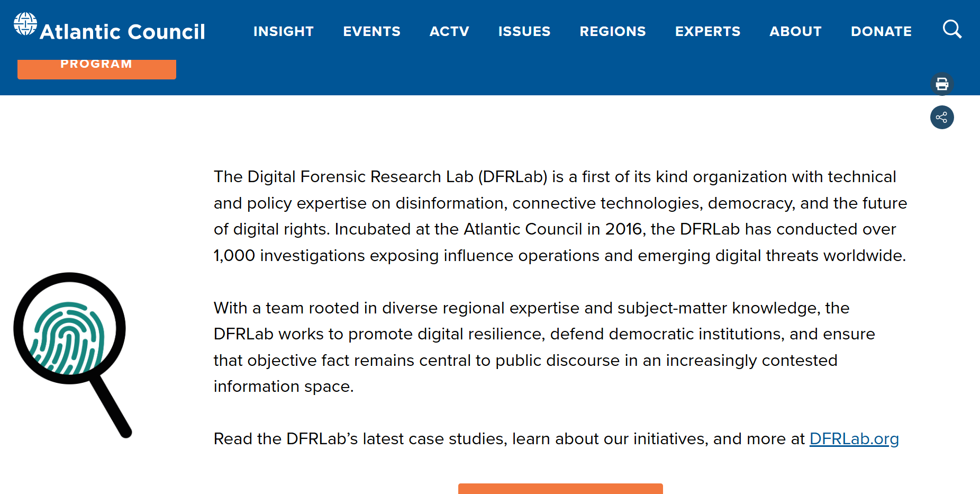Click the Atlantic Council globe logo icon
Image resolution: width=980 pixels, height=494 pixels.
point(25,24)
